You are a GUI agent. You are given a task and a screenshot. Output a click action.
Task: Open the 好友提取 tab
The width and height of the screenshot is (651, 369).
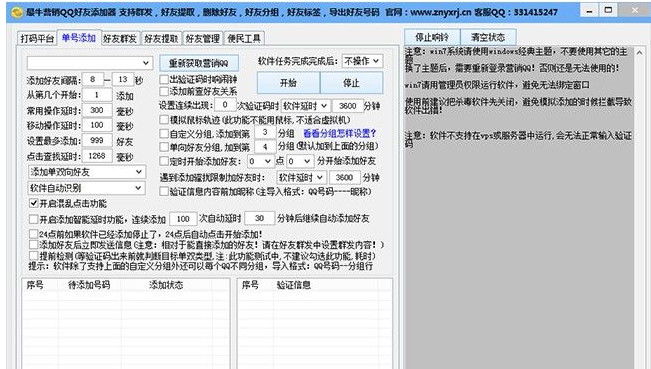pos(161,39)
